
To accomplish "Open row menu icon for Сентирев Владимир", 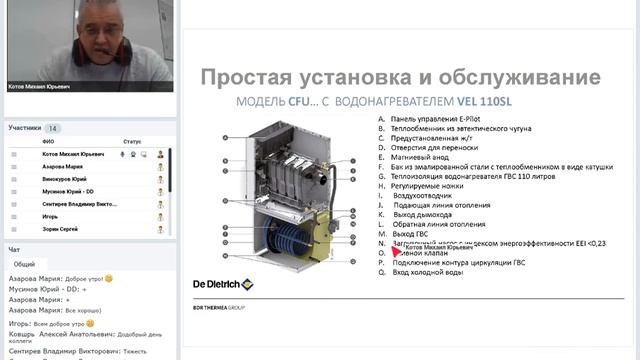I will tap(14, 204).
